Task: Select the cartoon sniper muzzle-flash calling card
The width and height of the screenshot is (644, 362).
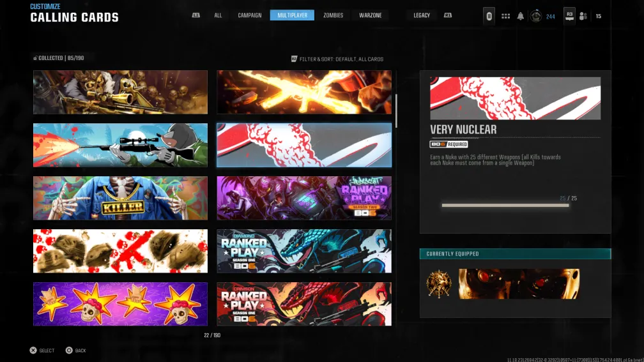Action: (120, 145)
